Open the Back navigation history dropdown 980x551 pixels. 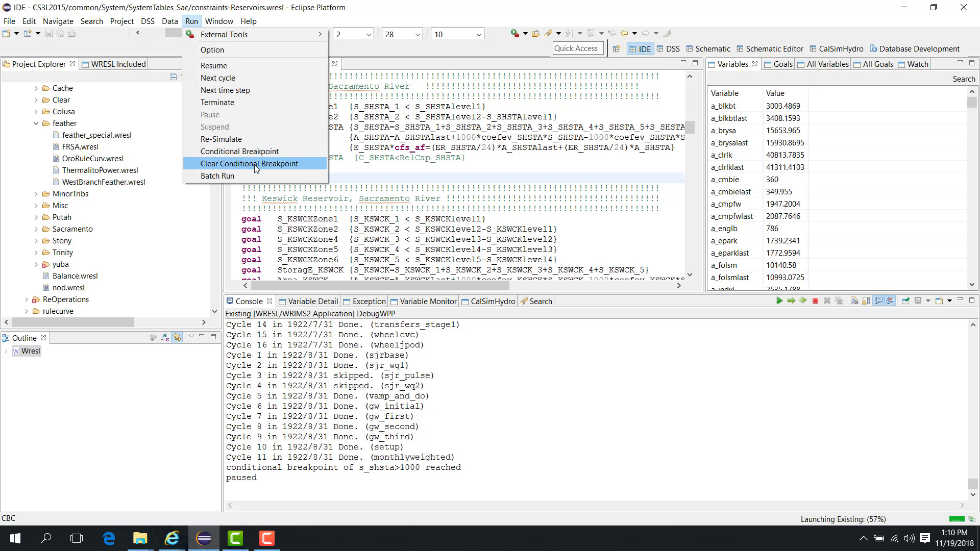(x=634, y=34)
